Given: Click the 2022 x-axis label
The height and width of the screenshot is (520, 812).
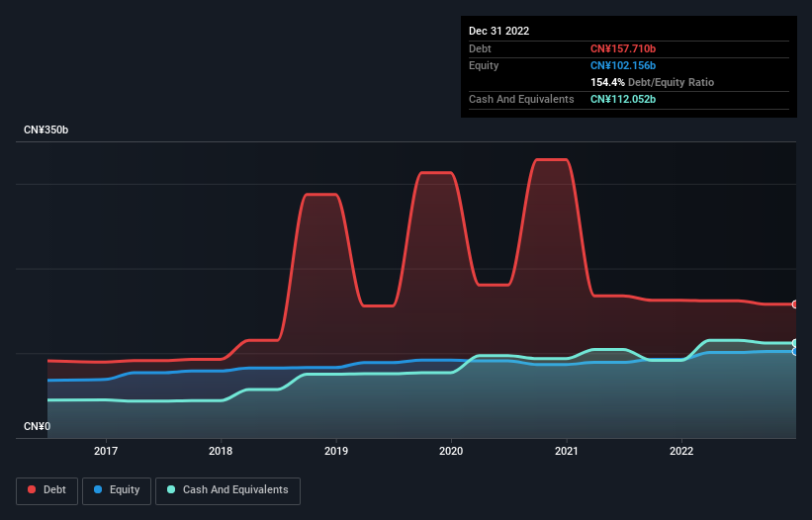Looking at the screenshot, I should coord(681,451).
